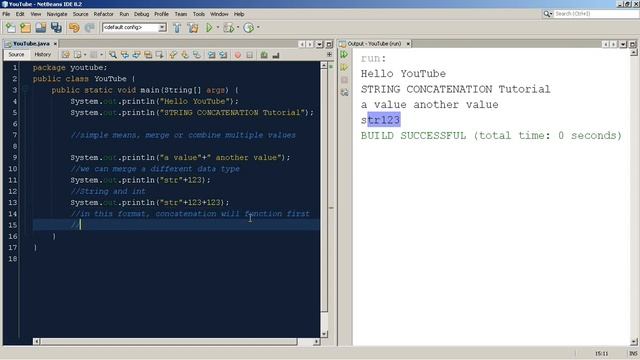Click the Stop icon in Output panel
Viewport: 640px width, 360px height.
click(x=344, y=80)
